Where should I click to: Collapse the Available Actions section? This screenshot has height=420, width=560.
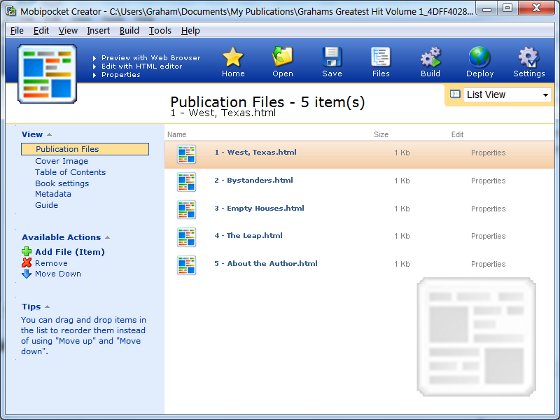click(x=108, y=238)
